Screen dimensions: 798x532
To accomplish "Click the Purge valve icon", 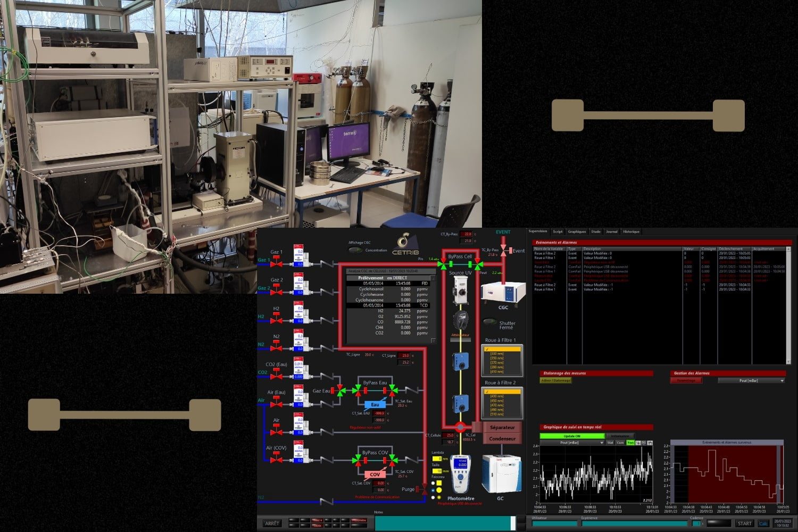I will click(x=424, y=489).
